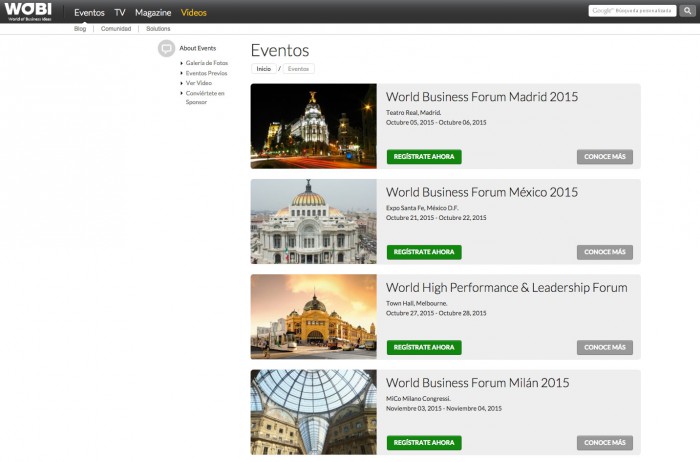Click Town Hall, Melbourne venue text
Screen dimensions: 700x462
point(417,304)
